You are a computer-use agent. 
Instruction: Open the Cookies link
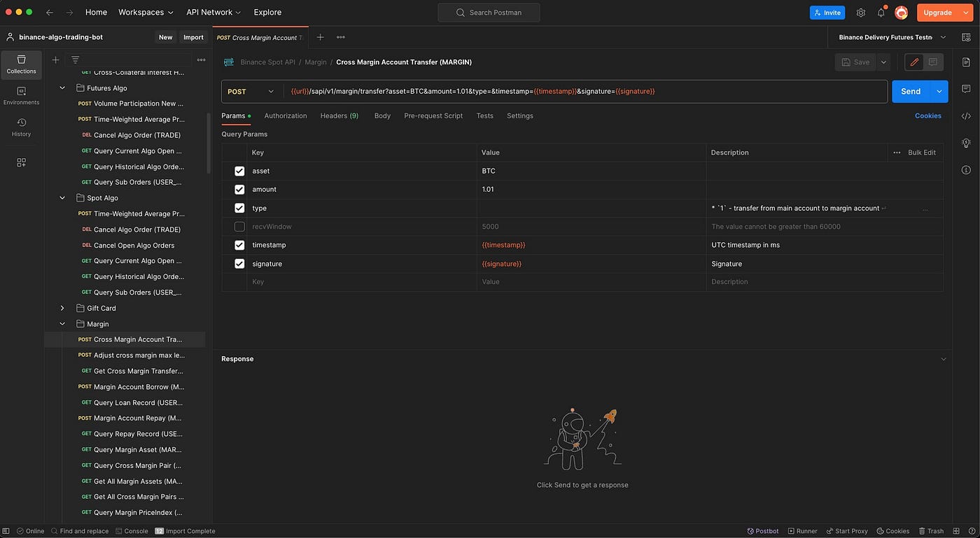pos(928,115)
